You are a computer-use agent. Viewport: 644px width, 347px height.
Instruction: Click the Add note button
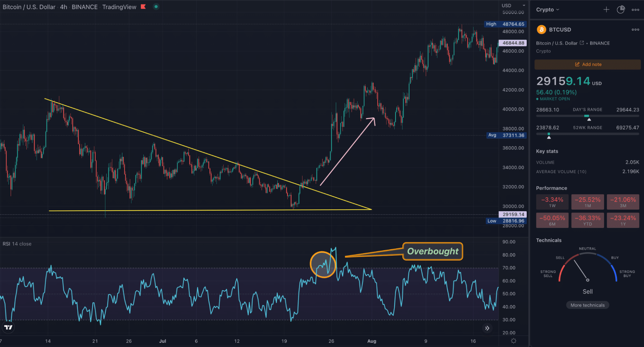588,64
